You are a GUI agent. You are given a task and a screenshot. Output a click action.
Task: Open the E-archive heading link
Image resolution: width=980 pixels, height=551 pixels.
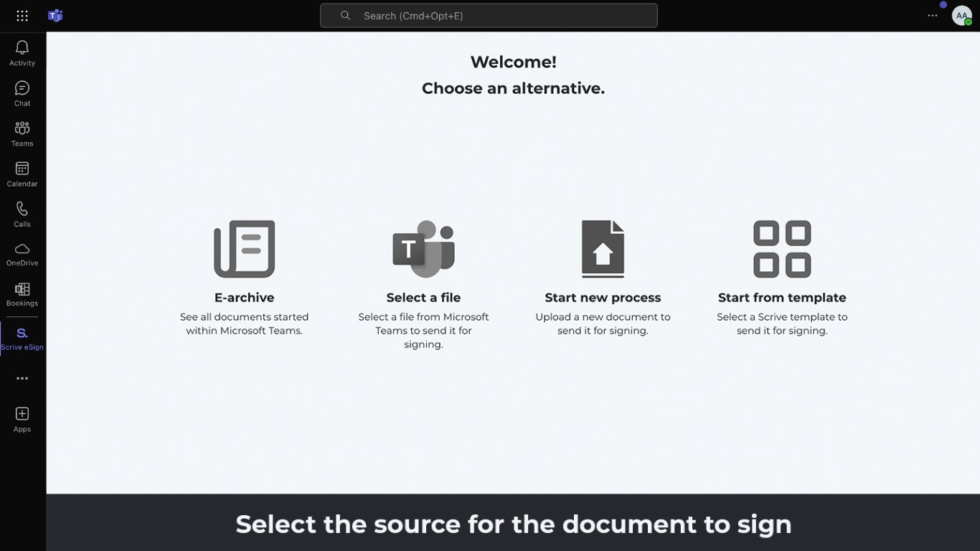point(245,297)
